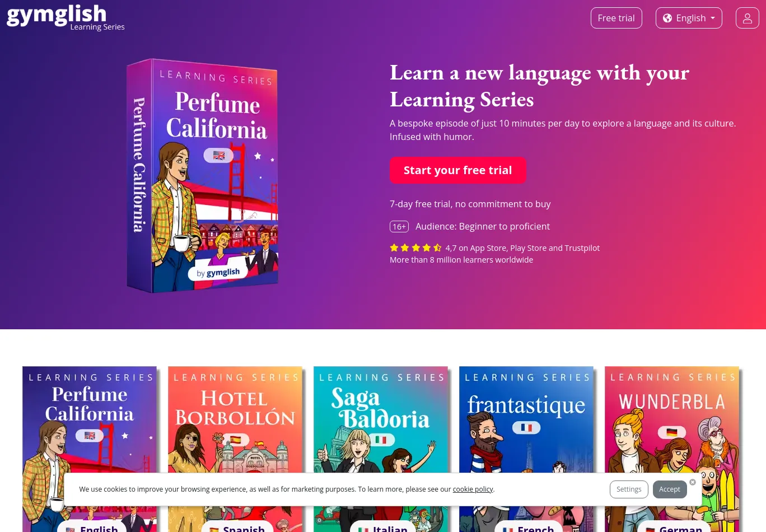Viewport: 766px width, 532px height.
Task: Click the Free trial button in header
Action: click(616, 18)
